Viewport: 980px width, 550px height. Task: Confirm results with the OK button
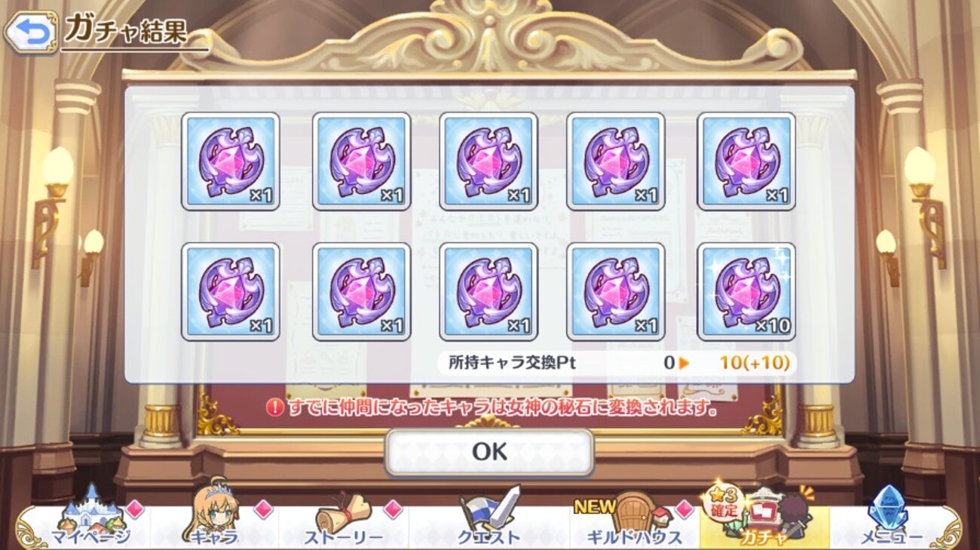489,452
